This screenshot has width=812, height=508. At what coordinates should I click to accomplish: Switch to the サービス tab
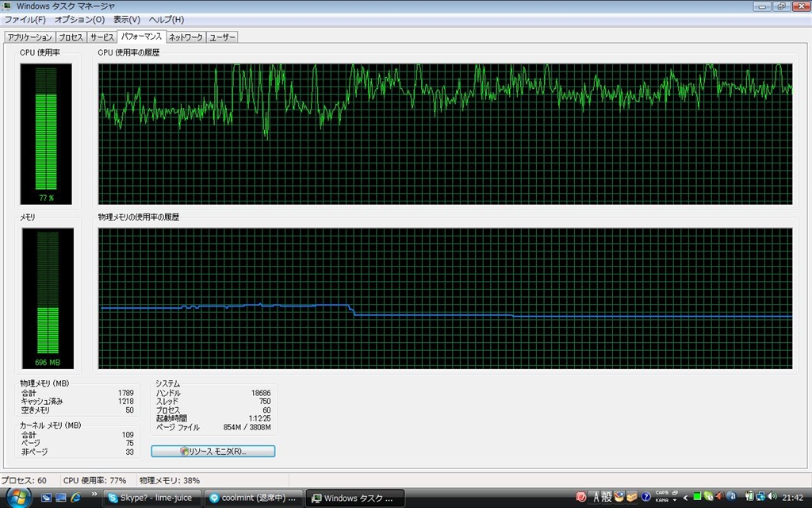tap(101, 37)
